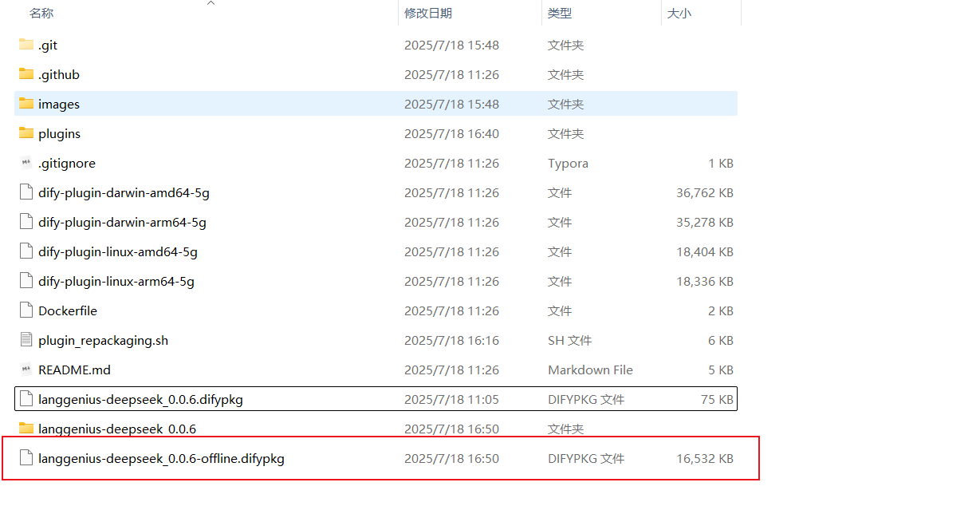The height and width of the screenshot is (510, 980).
Task: Sort by 类型 column header
Action: (x=560, y=13)
